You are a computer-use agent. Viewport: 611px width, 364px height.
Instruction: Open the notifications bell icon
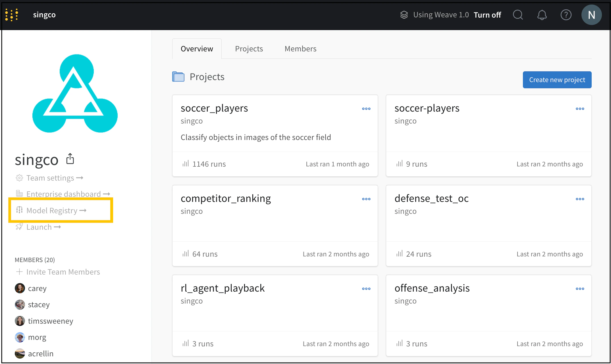(x=542, y=15)
